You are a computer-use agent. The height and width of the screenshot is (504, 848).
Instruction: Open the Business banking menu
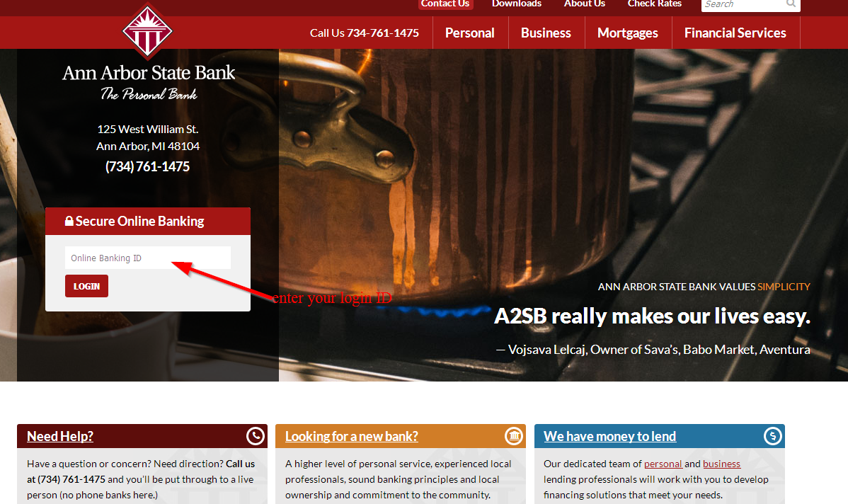coord(546,33)
